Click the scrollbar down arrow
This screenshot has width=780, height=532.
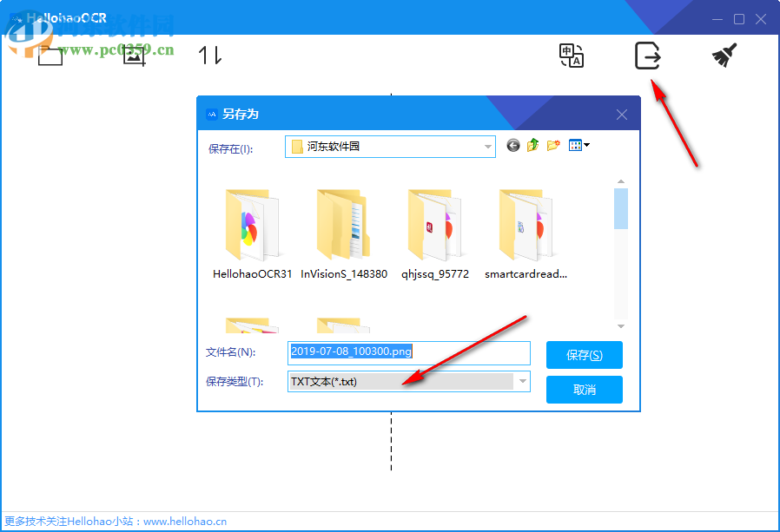click(621, 326)
